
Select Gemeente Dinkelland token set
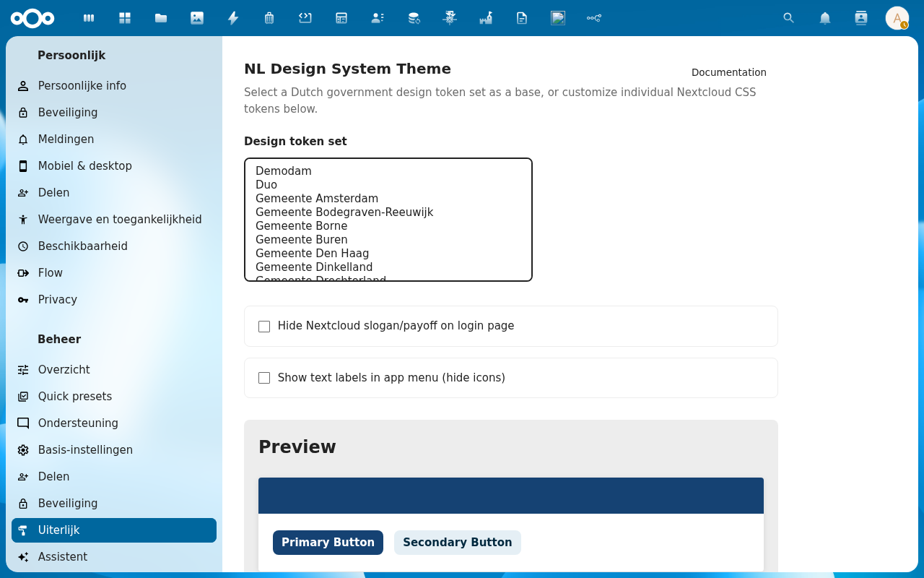388,267
